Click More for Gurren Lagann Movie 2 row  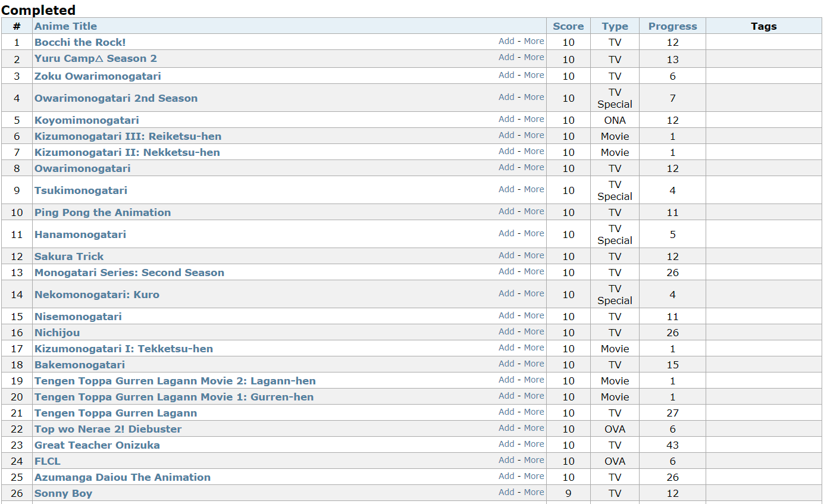pos(534,380)
